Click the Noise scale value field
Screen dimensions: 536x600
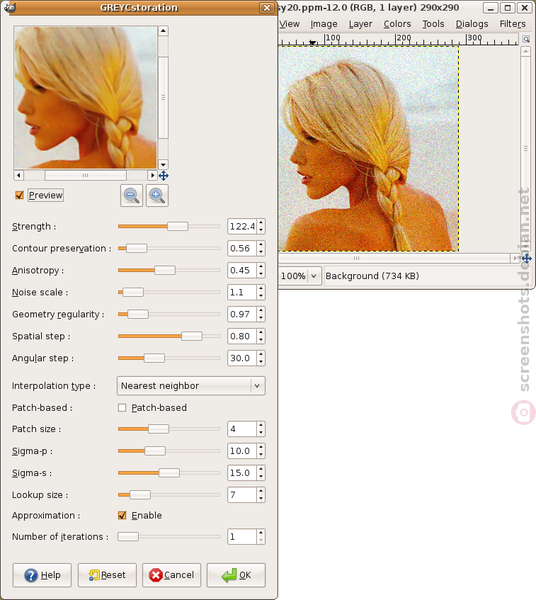click(x=242, y=292)
